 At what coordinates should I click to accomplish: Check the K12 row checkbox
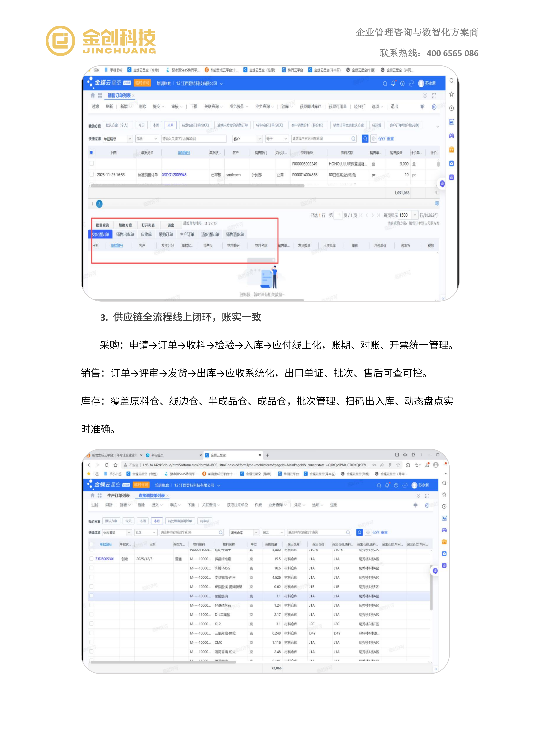(x=91, y=624)
